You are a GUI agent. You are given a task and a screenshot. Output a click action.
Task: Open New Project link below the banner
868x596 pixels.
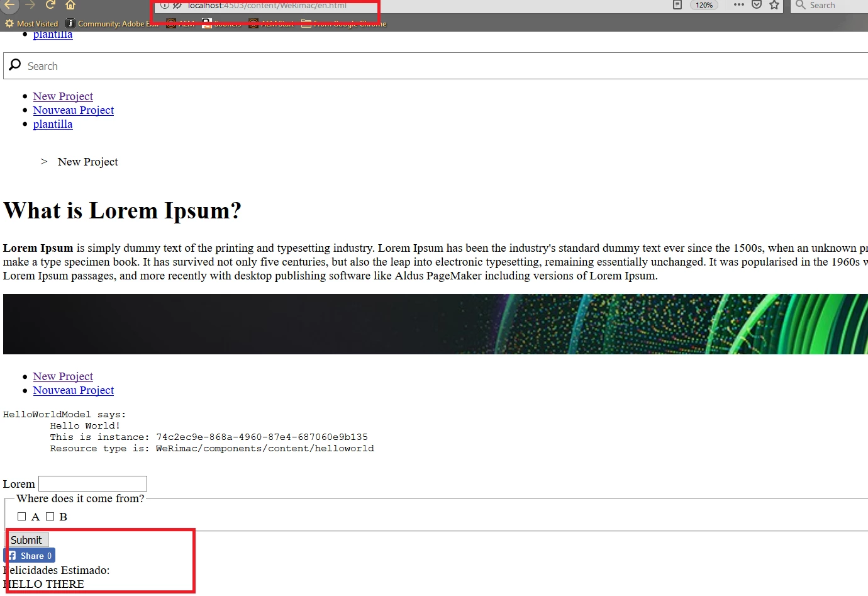coord(63,376)
